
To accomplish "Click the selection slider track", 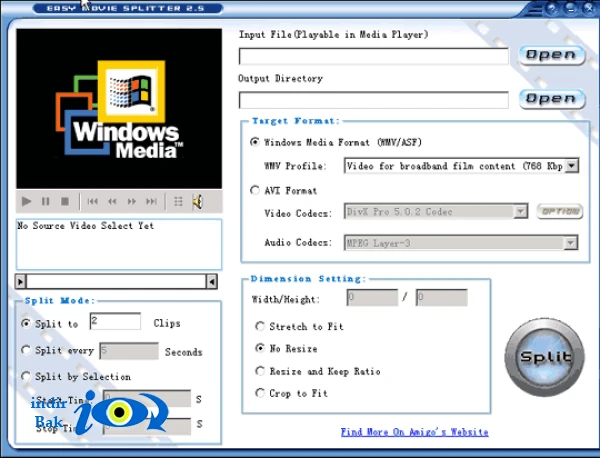I will 116,282.
